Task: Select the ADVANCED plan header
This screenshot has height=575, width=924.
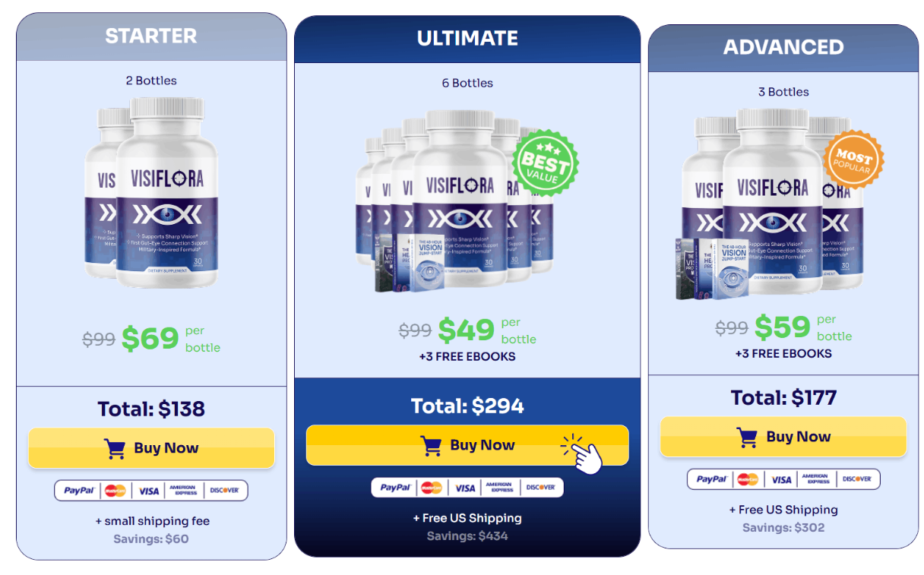Action: (x=783, y=48)
